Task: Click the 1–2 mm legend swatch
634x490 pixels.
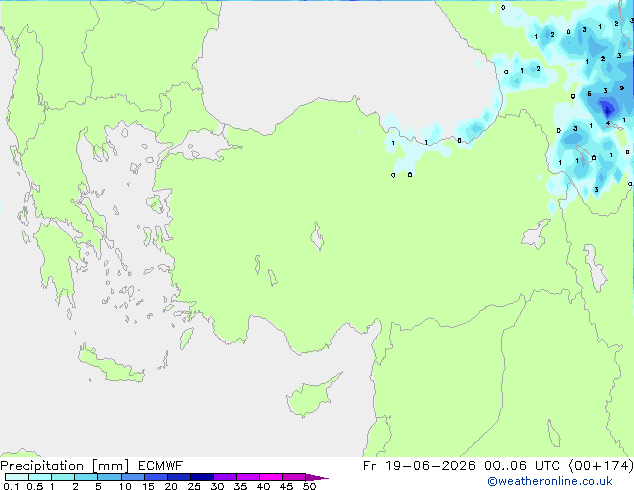Action: pyautogui.click(x=63, y=477)
